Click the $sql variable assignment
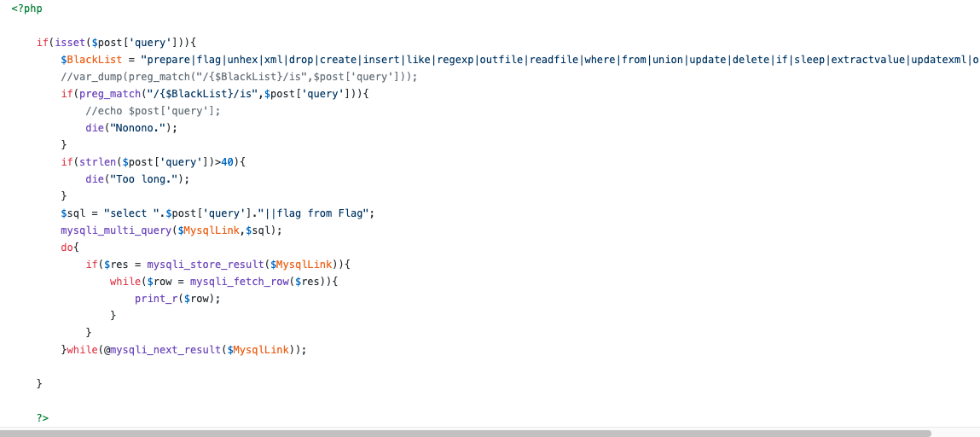This screenshot has height=437, width=980. [76, 213]
